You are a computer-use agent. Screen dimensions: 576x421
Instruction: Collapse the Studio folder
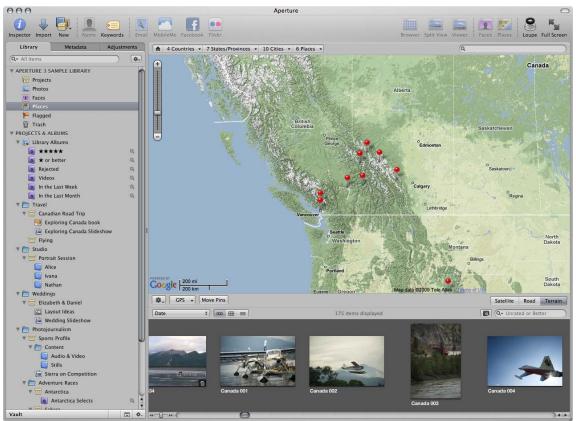[x=18, y=249]
